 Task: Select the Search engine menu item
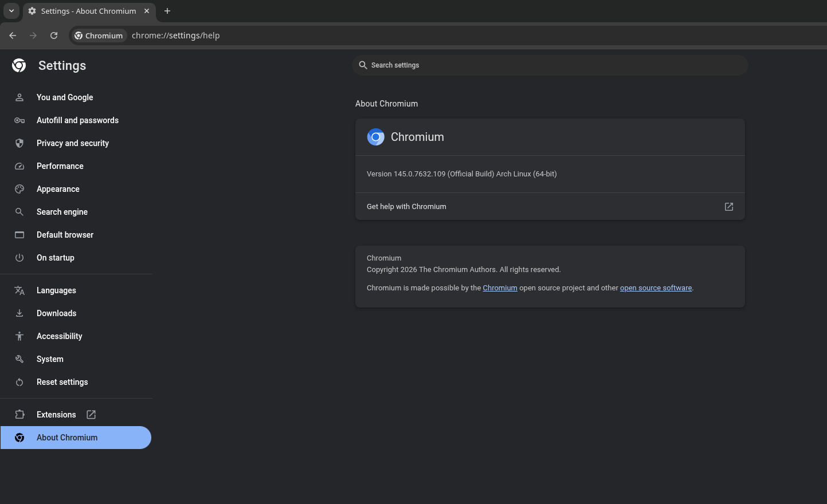pos(62,212)
